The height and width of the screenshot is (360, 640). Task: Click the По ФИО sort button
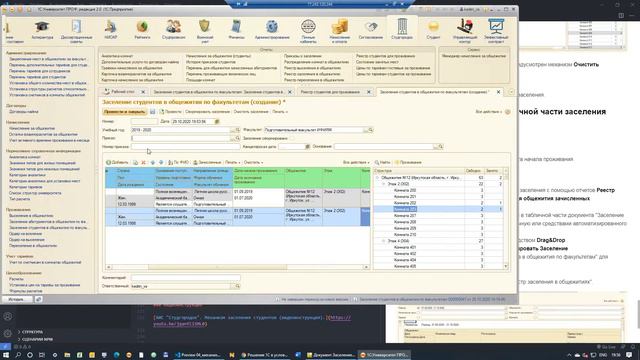(178, 162)
